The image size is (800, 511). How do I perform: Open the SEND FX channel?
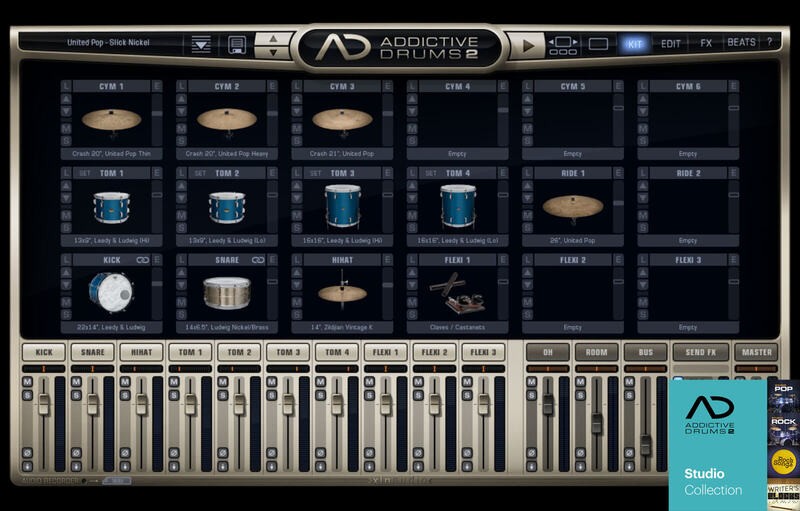701,352
